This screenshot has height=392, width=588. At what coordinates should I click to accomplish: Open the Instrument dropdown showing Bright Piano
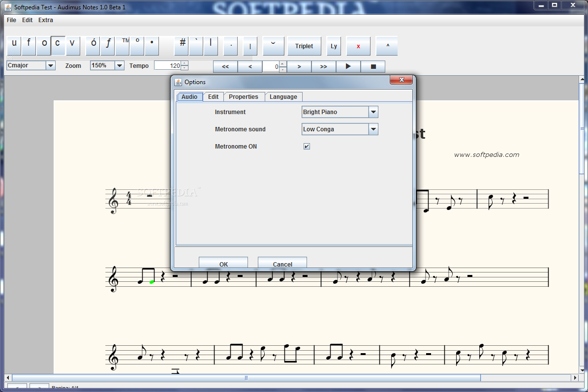click(340, 112)
